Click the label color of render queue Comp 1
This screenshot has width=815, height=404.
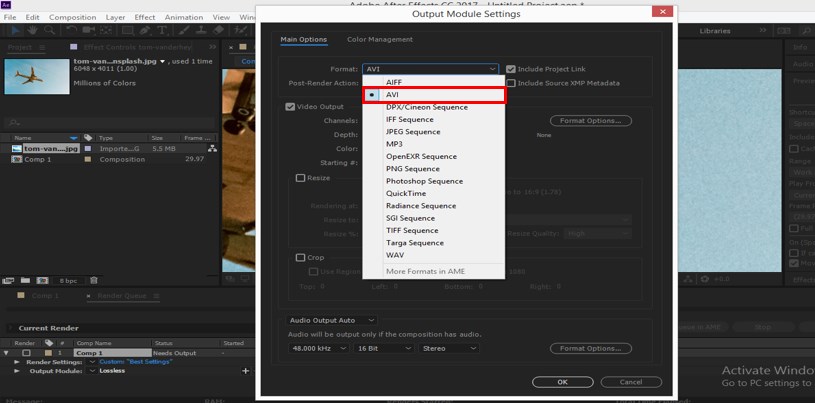[x=49, y=353]
